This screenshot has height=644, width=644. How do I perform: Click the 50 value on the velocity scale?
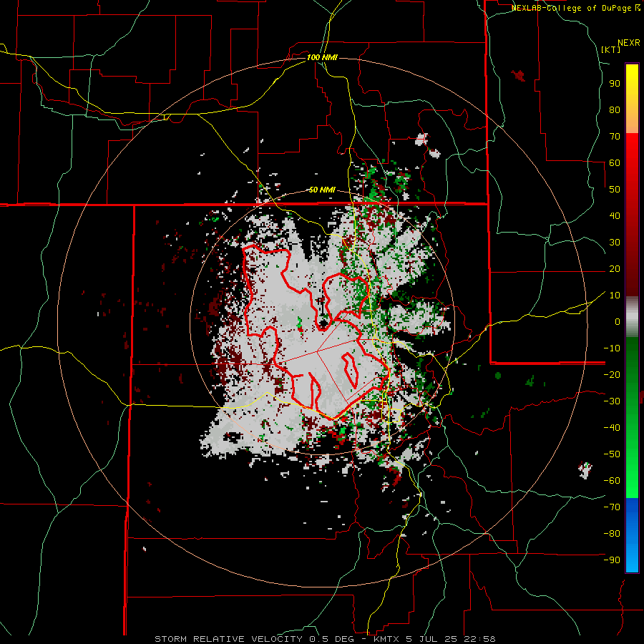pyautogui.click(x=615, y=190)
